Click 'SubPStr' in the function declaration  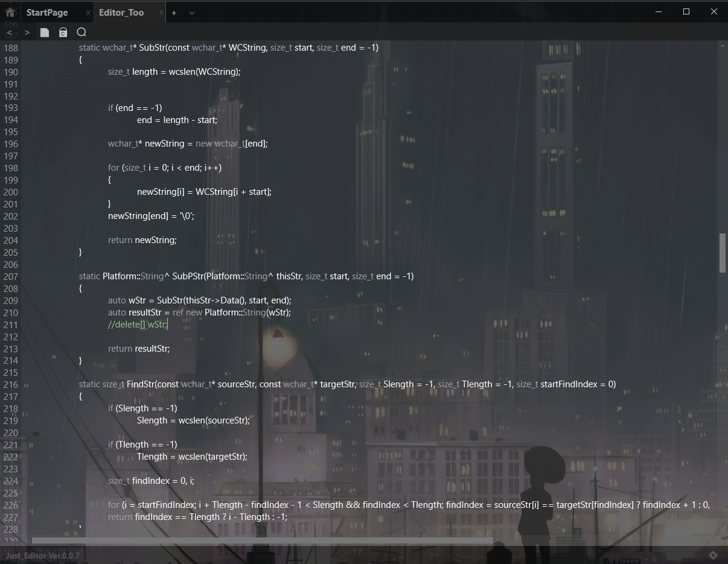(187, 276)
